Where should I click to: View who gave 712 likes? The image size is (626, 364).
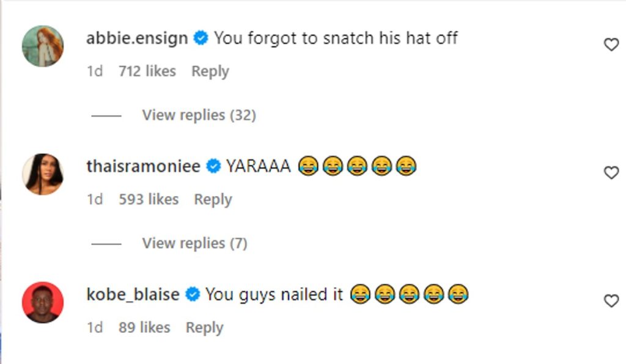click(147, 71)
